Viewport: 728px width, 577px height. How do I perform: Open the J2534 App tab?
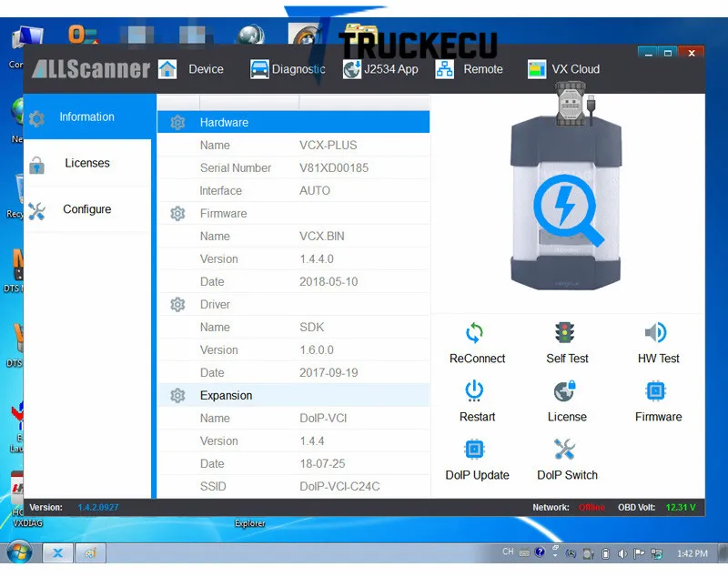(391, 69)
